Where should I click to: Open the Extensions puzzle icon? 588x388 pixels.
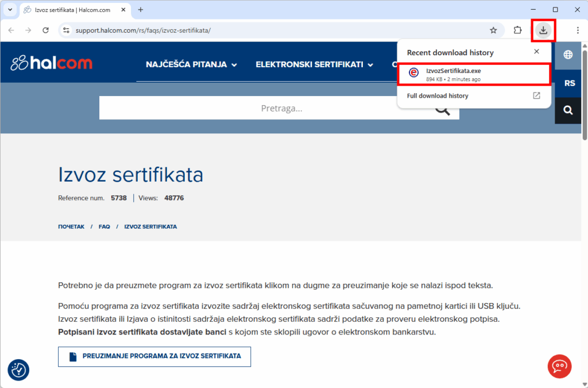(517, 30)
